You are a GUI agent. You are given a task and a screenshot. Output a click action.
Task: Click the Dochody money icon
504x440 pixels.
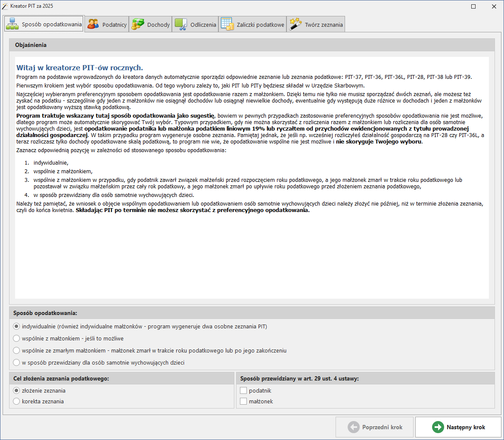138,25
